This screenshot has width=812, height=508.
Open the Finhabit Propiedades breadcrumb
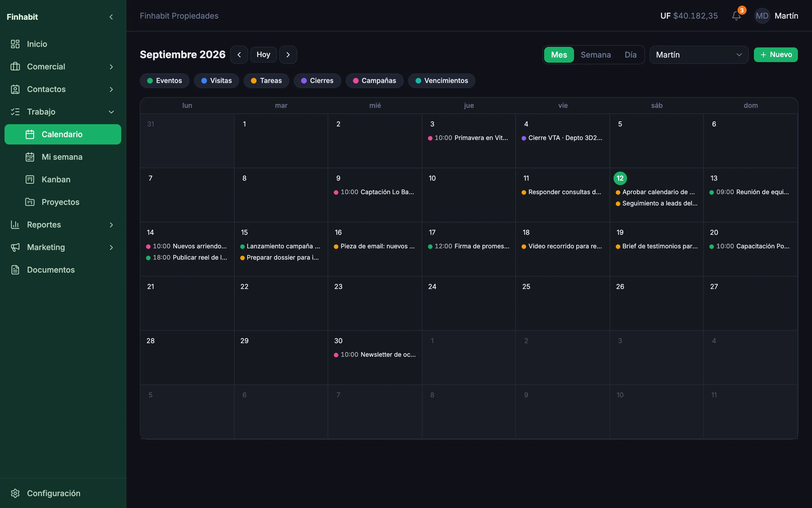click(x=179, y=16)
